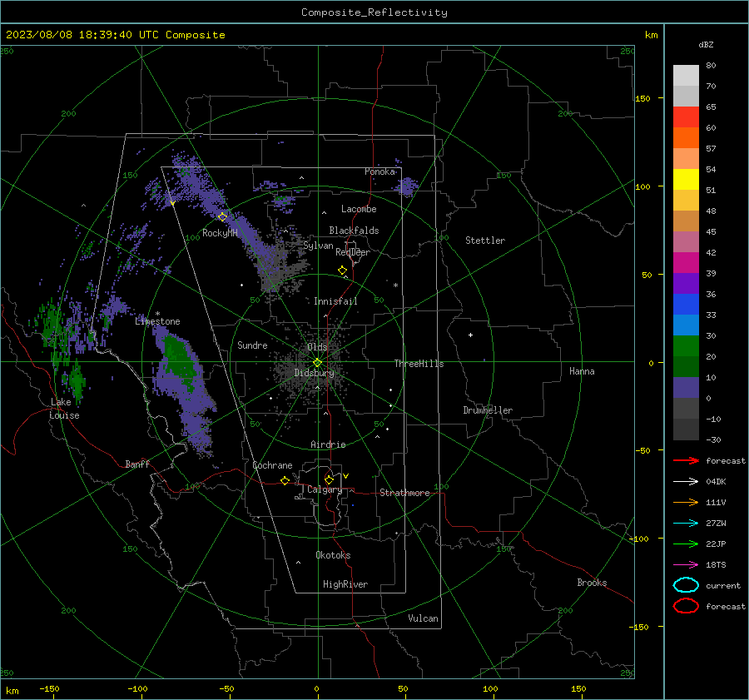Click the HighRiver label

coord(345,584)
